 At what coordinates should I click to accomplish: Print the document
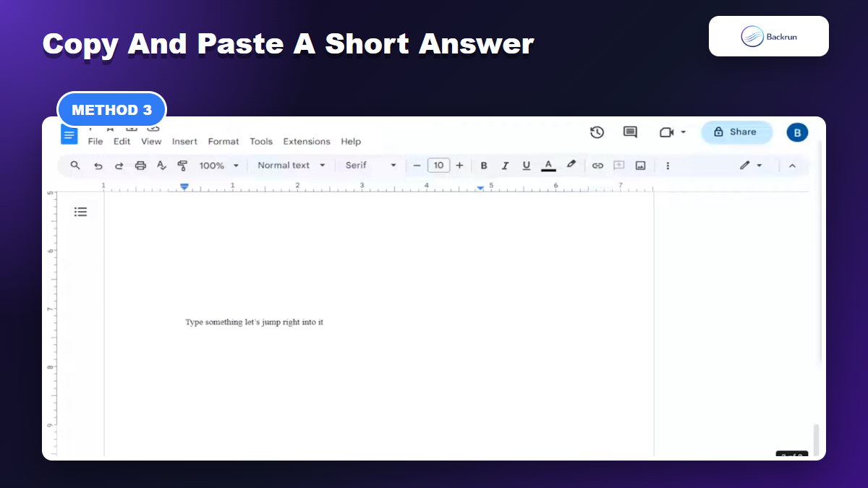coord(140,166)
